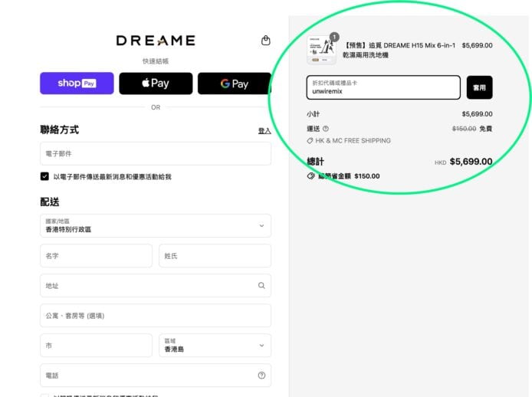The image size is (532, 397).
Task: Pay with Apple Pay button
Action: click(156, 84)
